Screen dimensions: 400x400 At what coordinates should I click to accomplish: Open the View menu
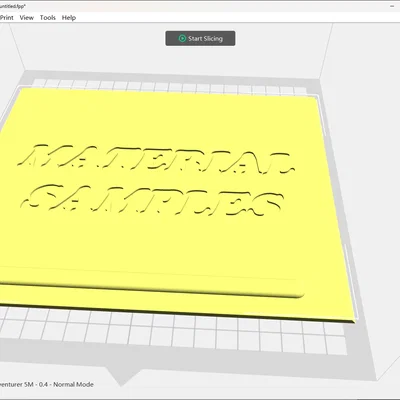(x=27, y=18)
